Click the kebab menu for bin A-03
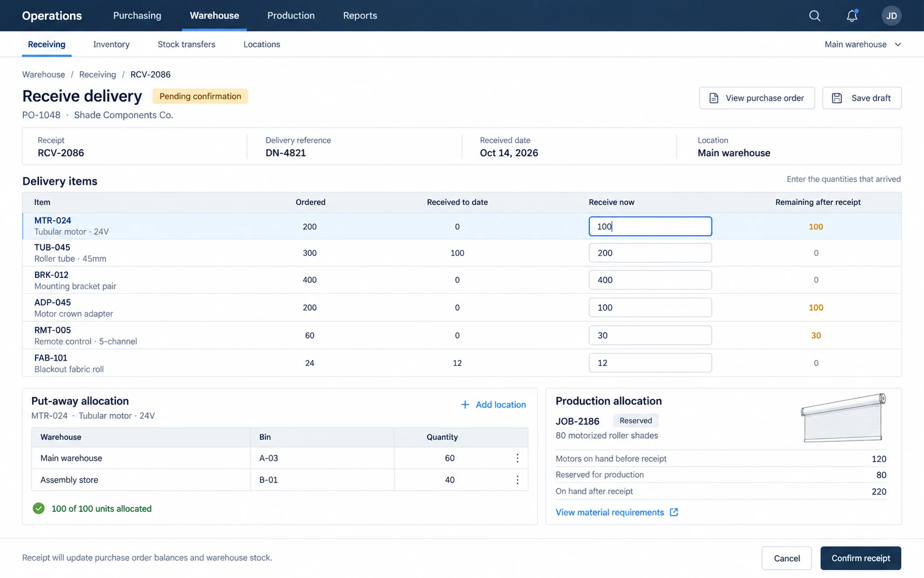Screen dimensions: 924x578 pos(517,458)
